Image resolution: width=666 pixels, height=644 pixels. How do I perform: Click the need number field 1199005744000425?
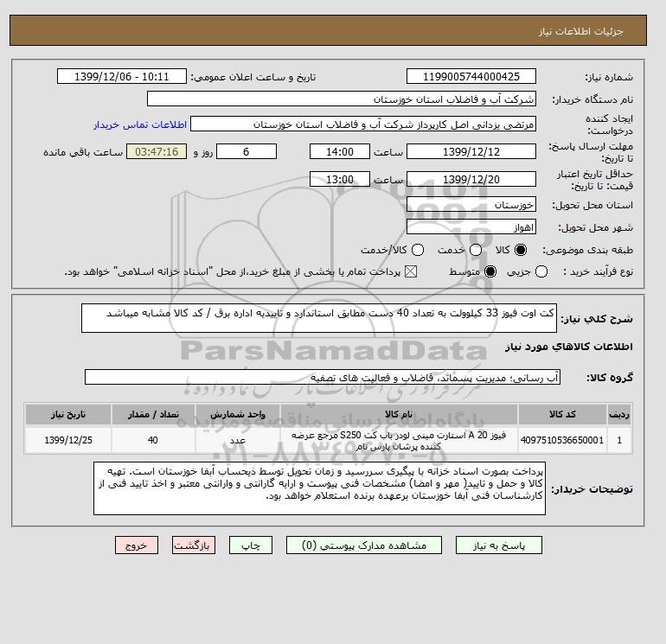click(x=471, y=76)
